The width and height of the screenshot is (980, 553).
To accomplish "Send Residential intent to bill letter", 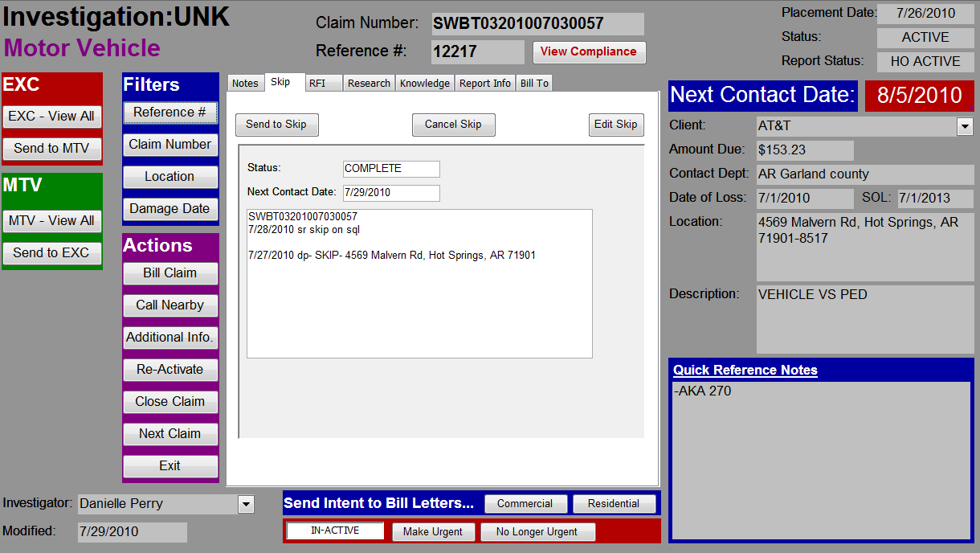I will pyautogui.click(x=614, y=504).
